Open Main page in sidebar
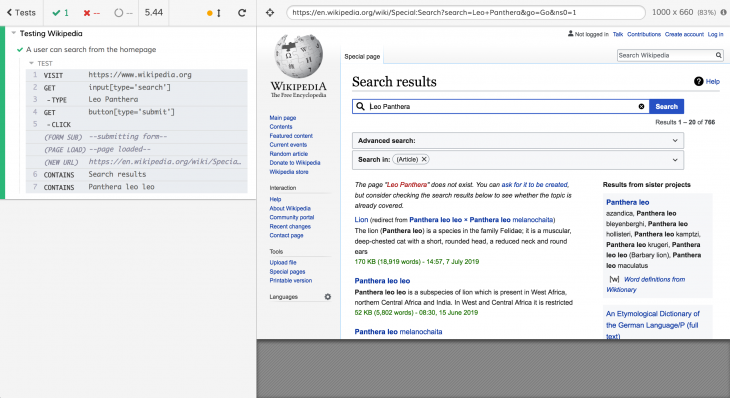 tap(283, 118)
